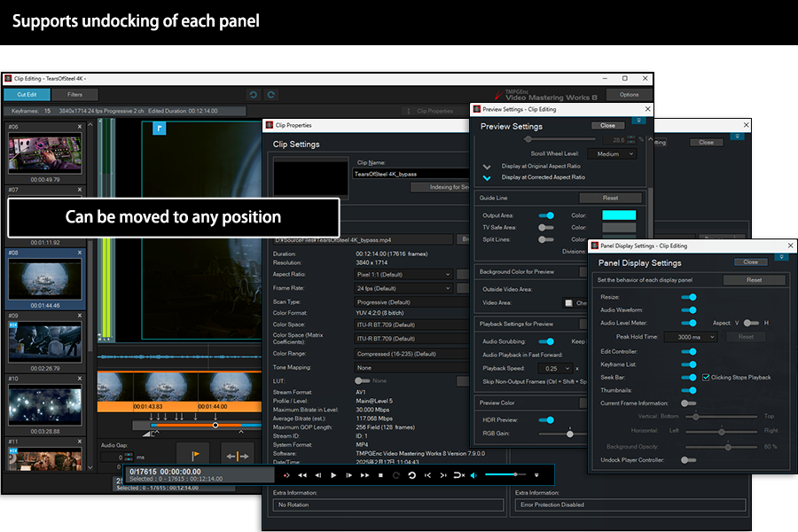Toggle Split Lines guide switch
798x532 pixels.
[546, 239]
